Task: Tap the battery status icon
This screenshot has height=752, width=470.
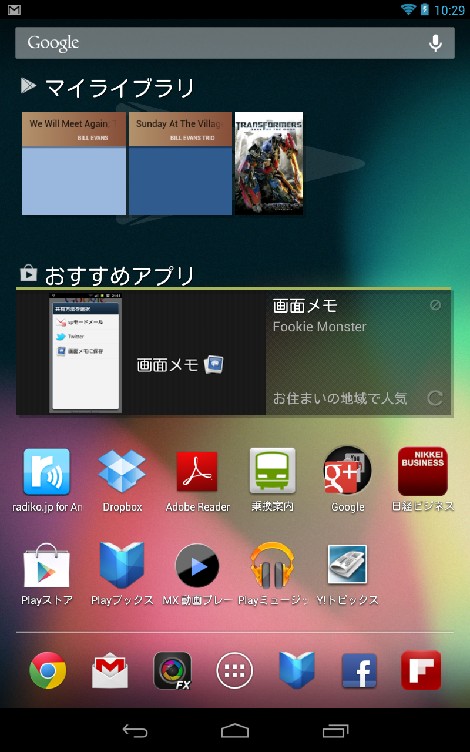Action: pyautogui.click(x=424, y=9)
